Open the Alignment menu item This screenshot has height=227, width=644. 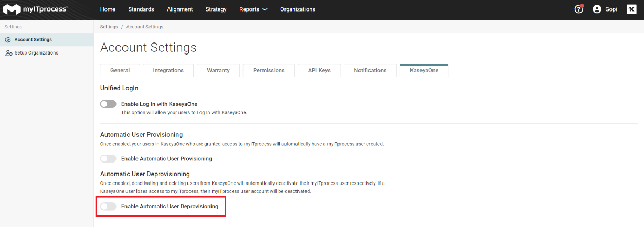tap(180, 9)
